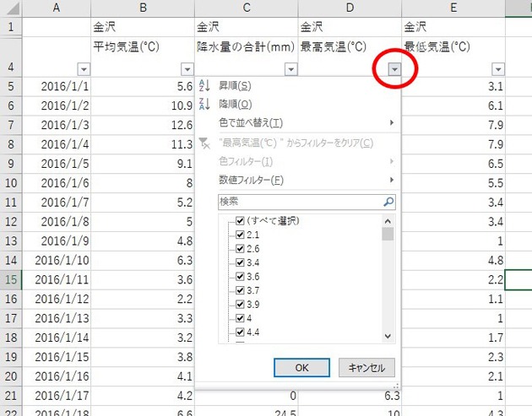Click the scroll-down arrow of the filter list
This screenshot has width=532, height=416.
[x=388, y=336]
